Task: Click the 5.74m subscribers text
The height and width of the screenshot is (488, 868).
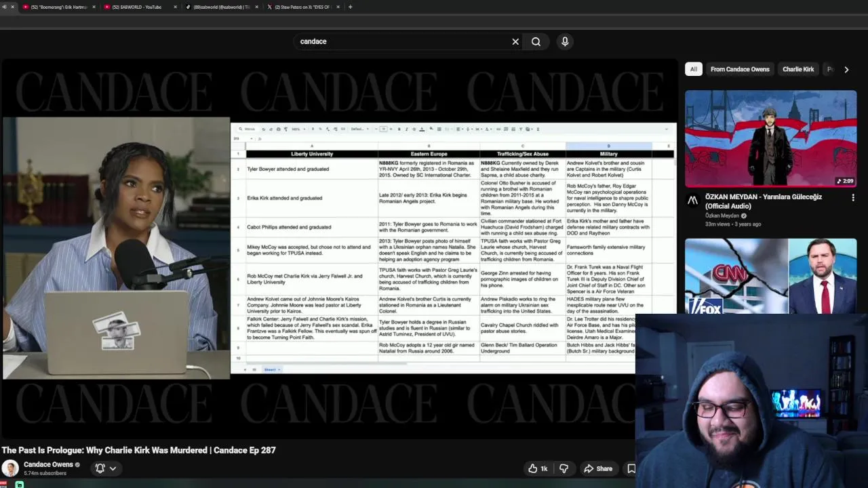Action: point(45,473)
